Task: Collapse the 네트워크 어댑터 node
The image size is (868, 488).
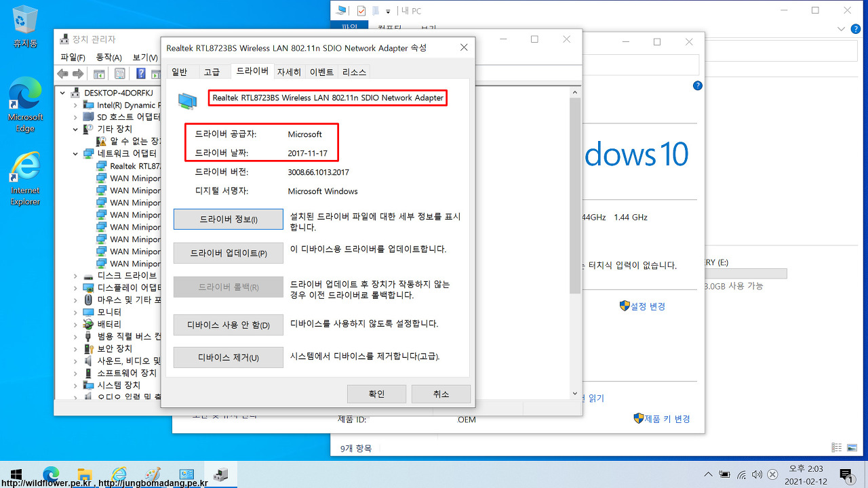Action: pos(75,154)
